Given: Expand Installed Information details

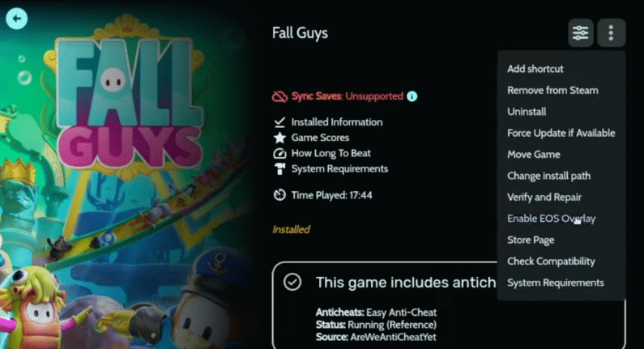Looking at the screenshot, I should tap(337, 122).
